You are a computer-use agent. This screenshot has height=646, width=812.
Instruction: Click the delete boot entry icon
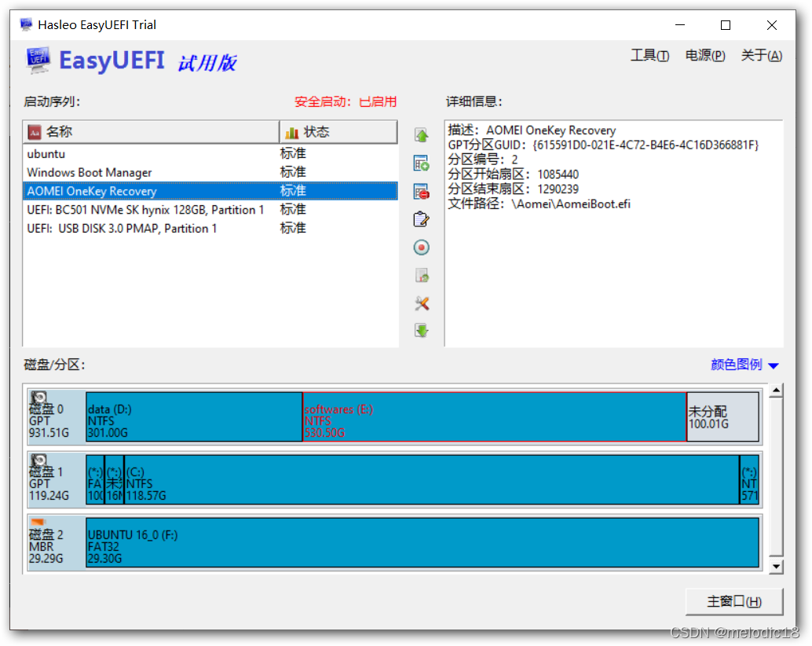[422, 192]
